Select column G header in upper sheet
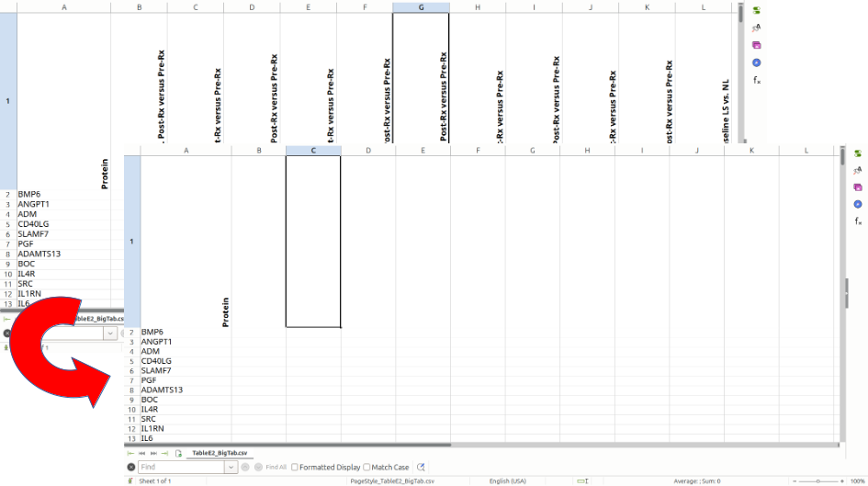 421,7
